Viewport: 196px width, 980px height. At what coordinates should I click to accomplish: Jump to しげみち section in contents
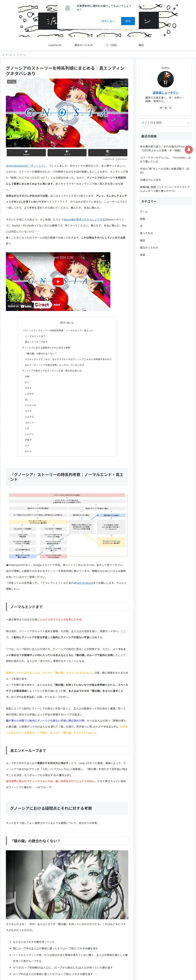[29, 394]
